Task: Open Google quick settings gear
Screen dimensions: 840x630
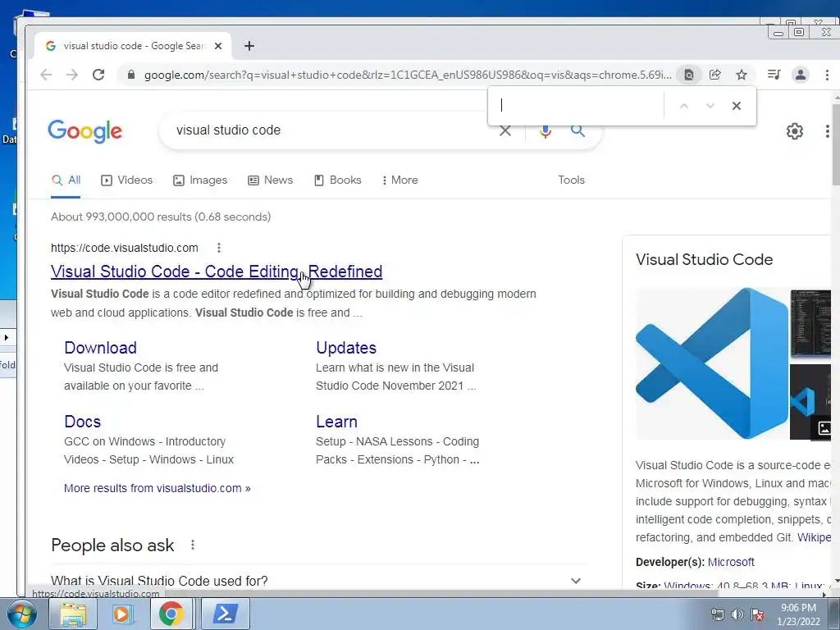Action: [x=794, y=131]
